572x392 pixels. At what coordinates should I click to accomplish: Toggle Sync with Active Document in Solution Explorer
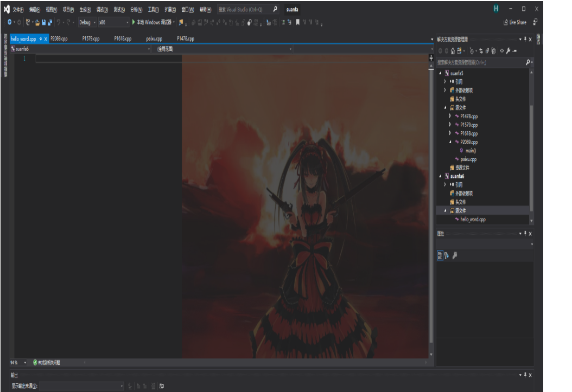(x=481, y=51)
